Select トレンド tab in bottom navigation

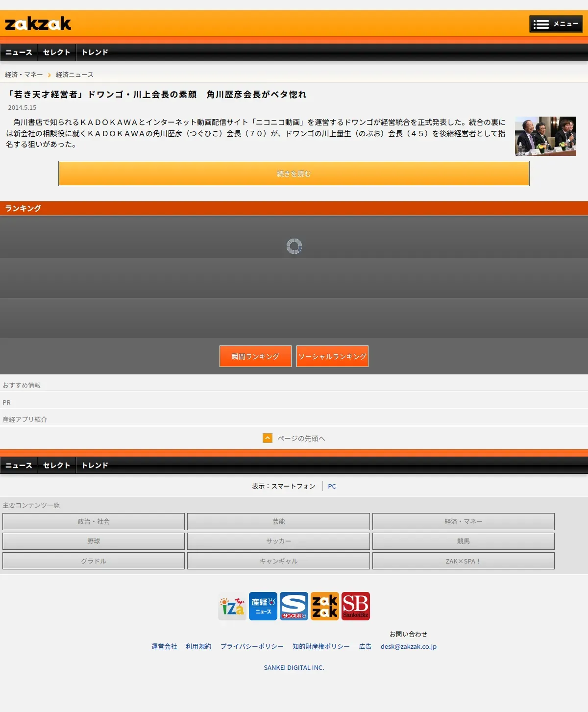pyautogui.click(x=95, y=466)
